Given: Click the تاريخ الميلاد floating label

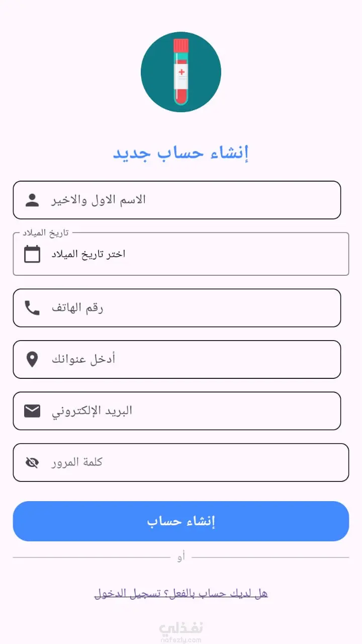Looking at the screenshot, I should coord(45,232).
